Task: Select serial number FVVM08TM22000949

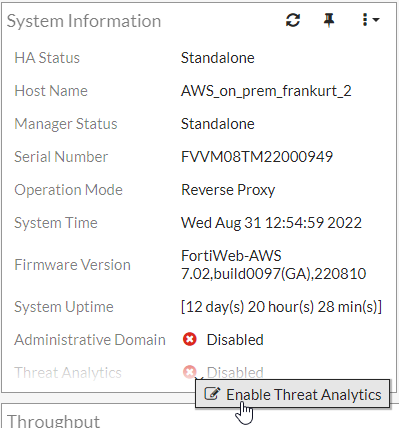Action: pos(257,157)
